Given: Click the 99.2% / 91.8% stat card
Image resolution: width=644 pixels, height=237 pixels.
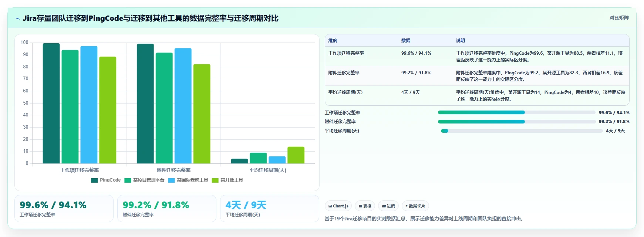Looking at the screenshot, I should click(x=167, y=209).
